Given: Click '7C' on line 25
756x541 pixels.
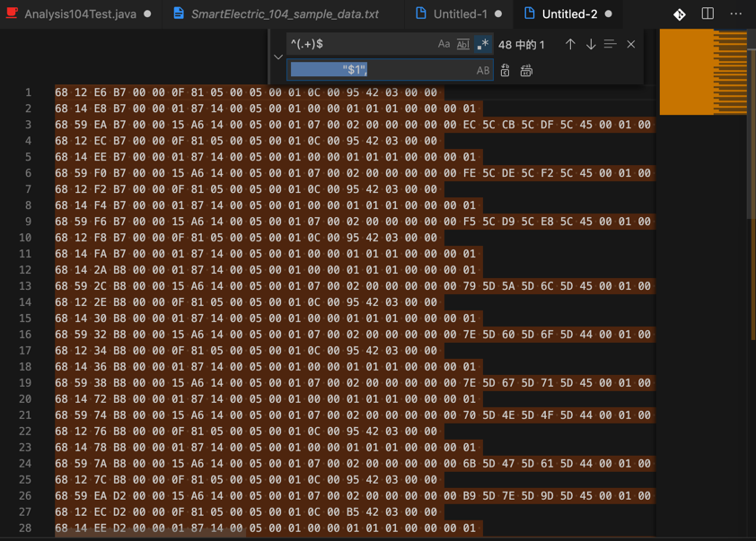Looking at the screenshot, I should click(x=101, y=480).
